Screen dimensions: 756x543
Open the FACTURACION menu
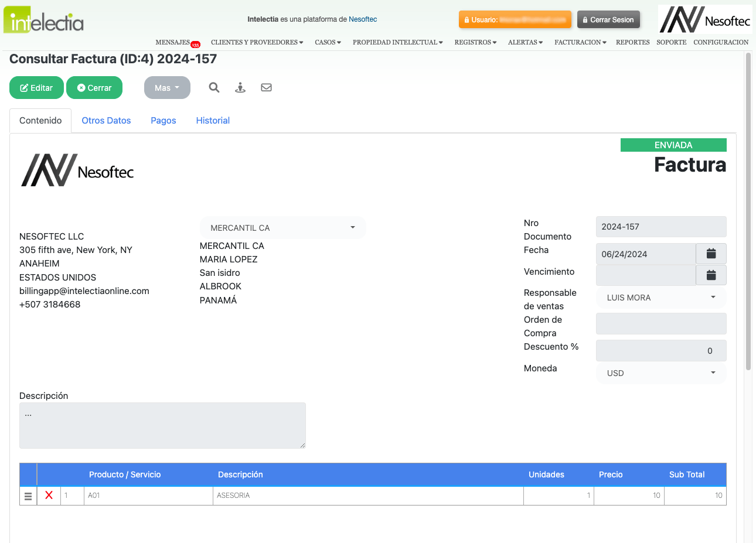point(580,42)
